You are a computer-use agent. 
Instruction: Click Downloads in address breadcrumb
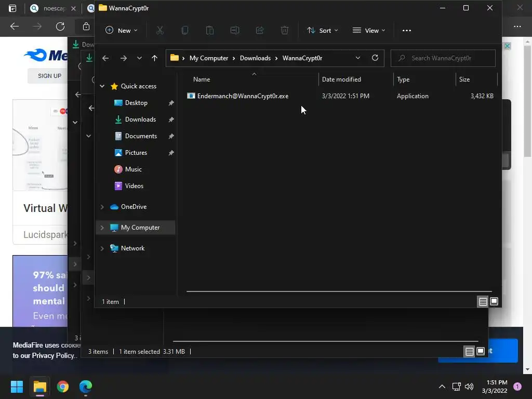click(x=255, y=58)
